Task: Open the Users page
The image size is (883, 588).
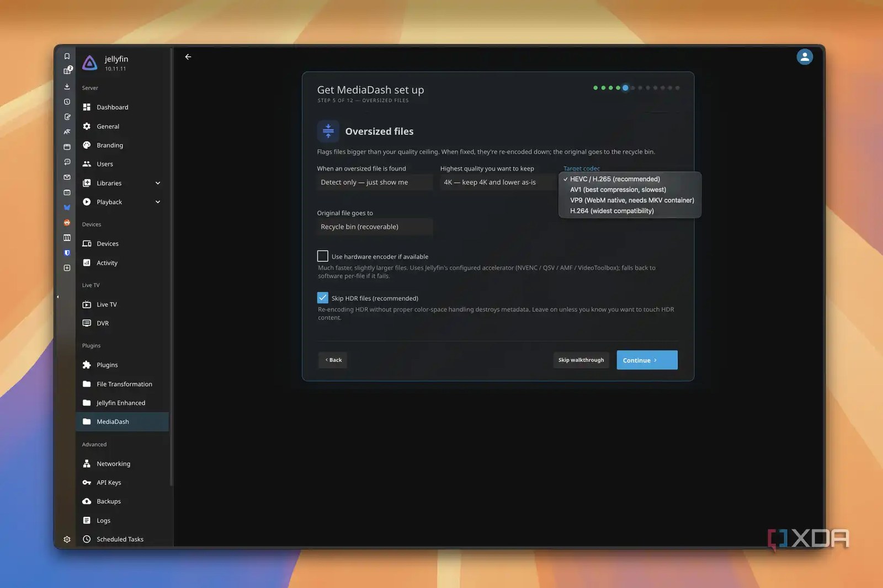Action: [x=123, y=164]
